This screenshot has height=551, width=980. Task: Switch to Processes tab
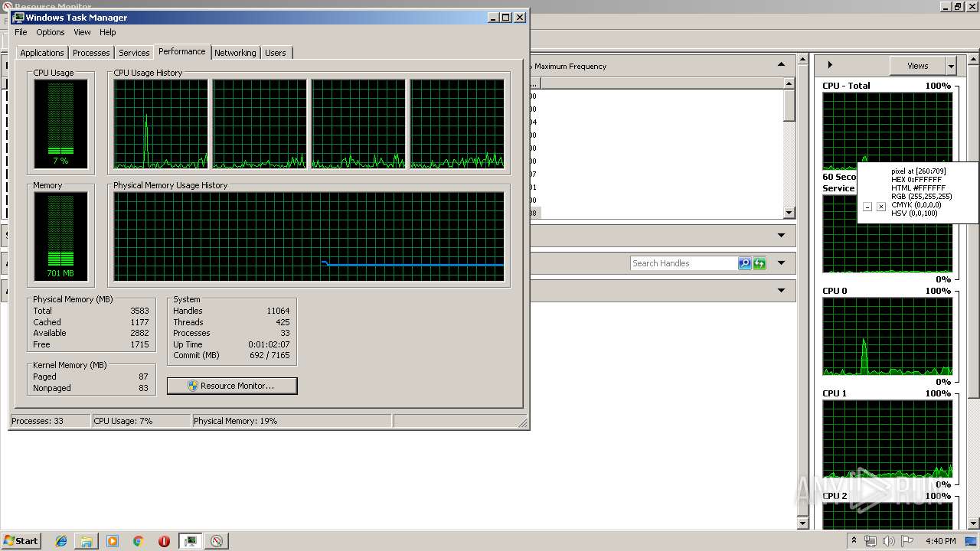point(91,53)
